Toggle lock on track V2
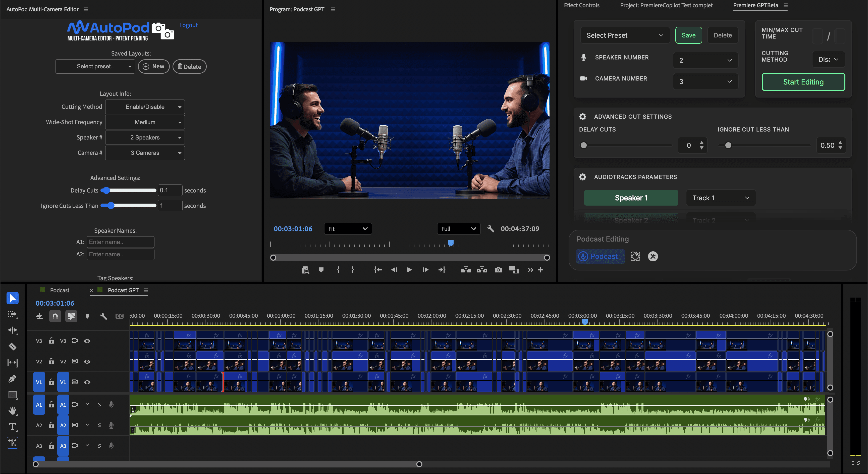Screen dimensions: 868x474 click(51, 361)
